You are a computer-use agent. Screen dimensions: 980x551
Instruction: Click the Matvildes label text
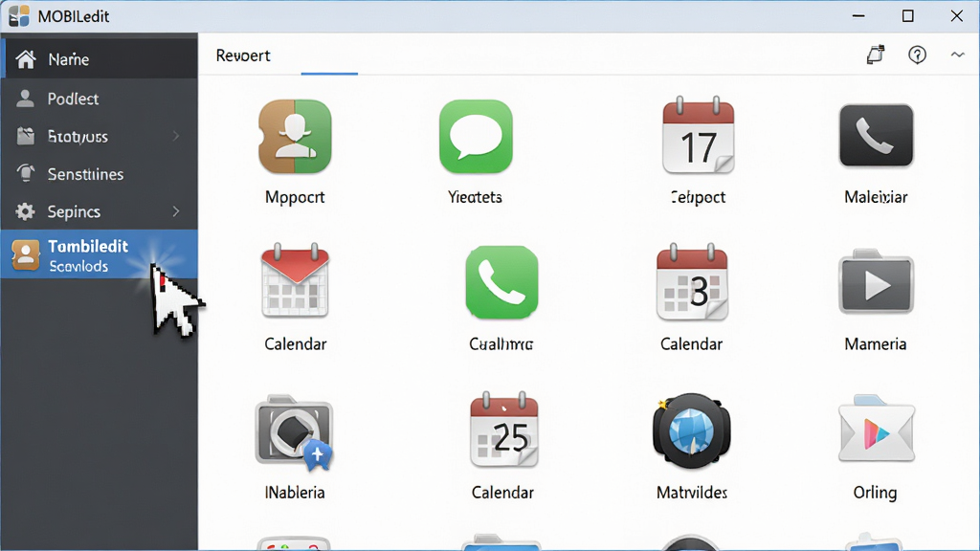coord(692,493)
